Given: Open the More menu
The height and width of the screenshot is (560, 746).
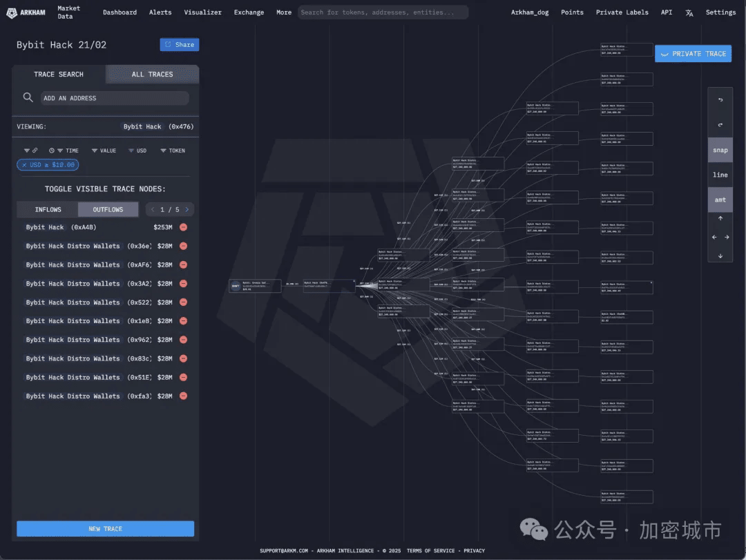Looking at the screenshot, I should (x=284, y=12).
